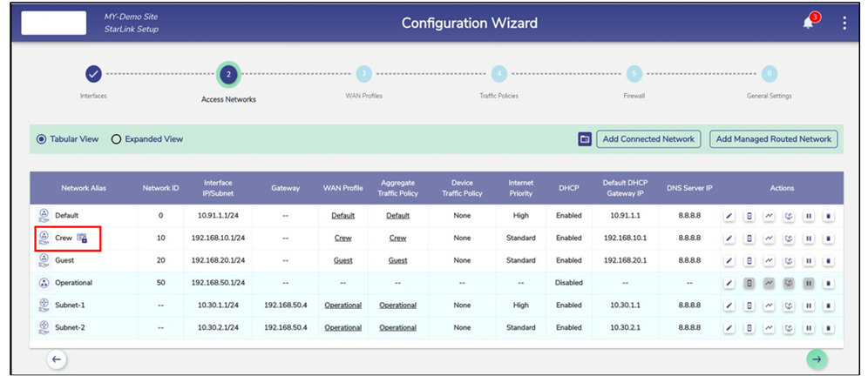Screen dimensions: 868x376
Task: Click the folder icon beside Add Connected Network
Action: [x=585, y=139]
